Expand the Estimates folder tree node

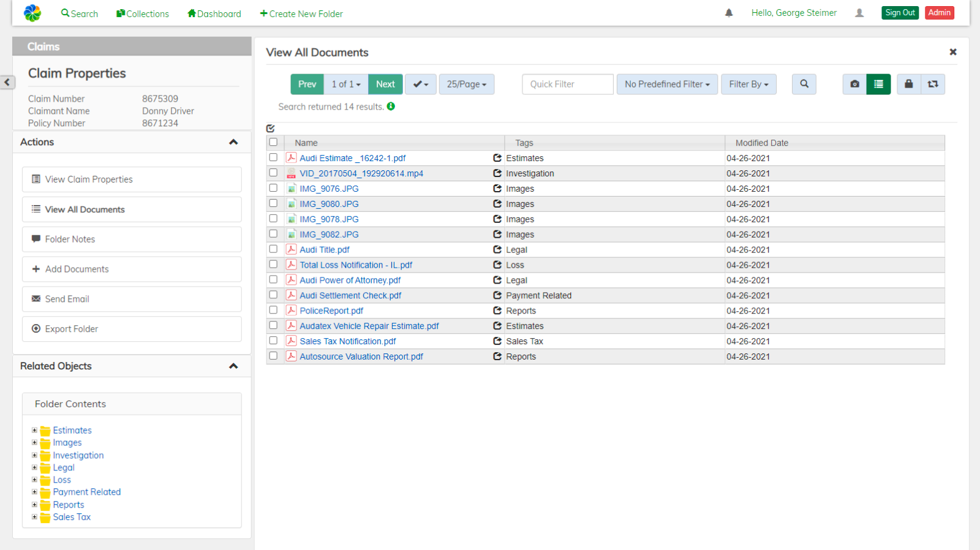[34, 431]
